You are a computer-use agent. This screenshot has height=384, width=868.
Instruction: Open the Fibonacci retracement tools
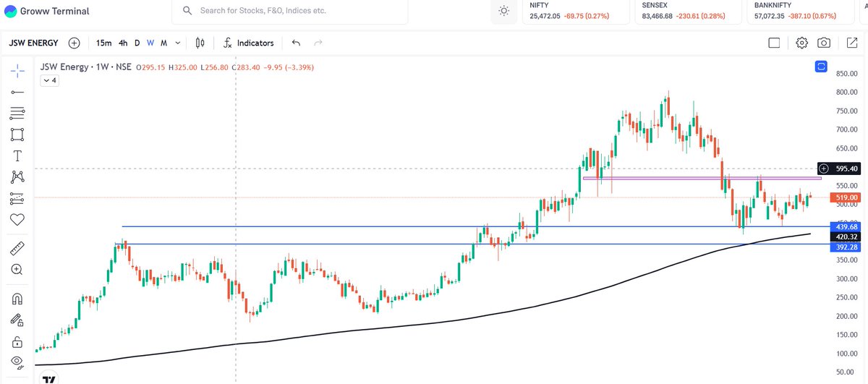click(17, 114)
